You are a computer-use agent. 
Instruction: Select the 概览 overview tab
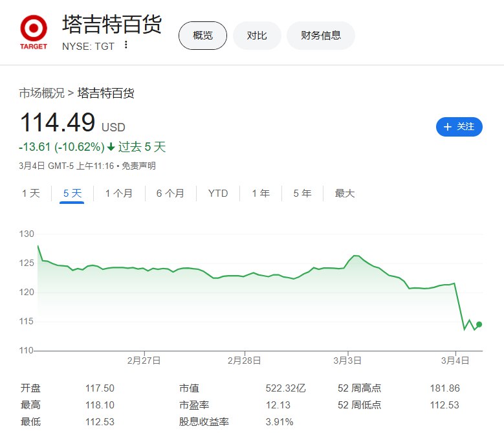pos(203,36)
